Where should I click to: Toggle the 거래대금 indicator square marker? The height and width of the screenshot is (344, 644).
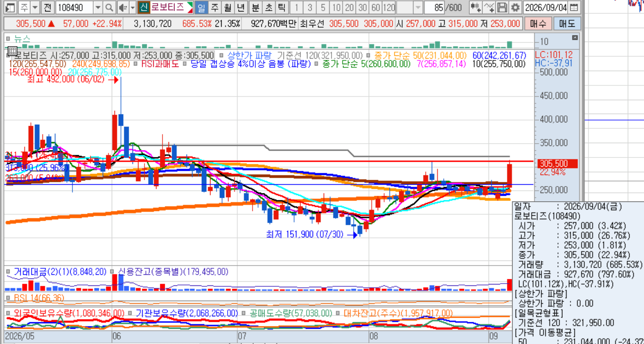pos(8,272)
